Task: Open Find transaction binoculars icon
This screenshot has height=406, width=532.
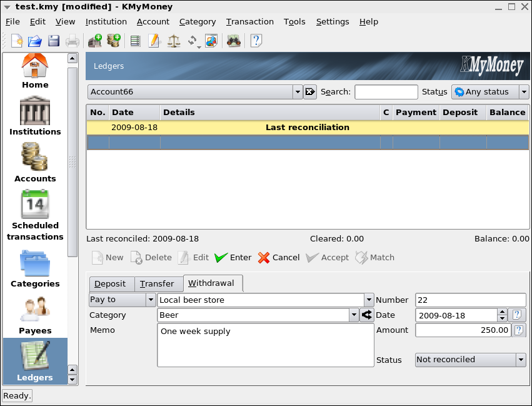Action: [x=234, y=41]
